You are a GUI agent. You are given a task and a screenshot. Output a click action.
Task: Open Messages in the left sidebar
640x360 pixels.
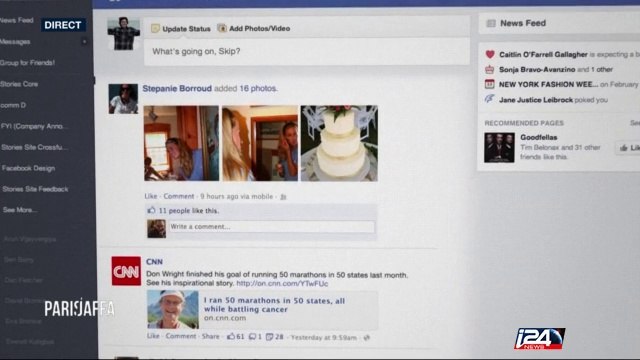(x=15, y=42)
